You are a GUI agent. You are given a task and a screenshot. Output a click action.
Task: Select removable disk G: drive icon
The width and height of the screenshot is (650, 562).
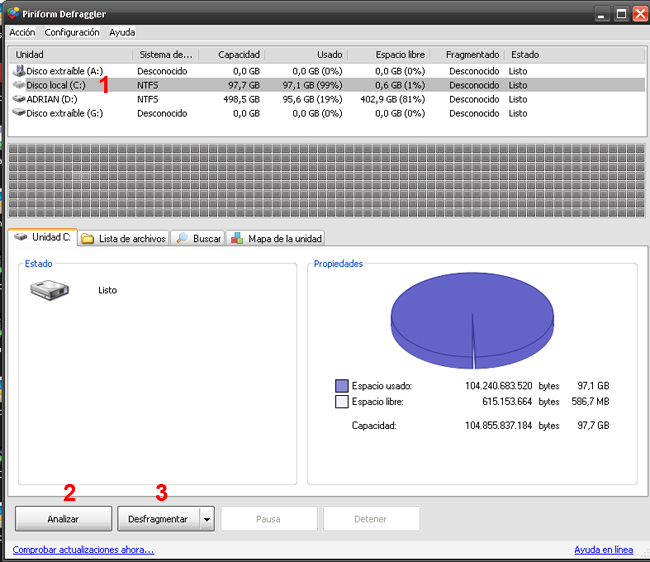(19, 113)
